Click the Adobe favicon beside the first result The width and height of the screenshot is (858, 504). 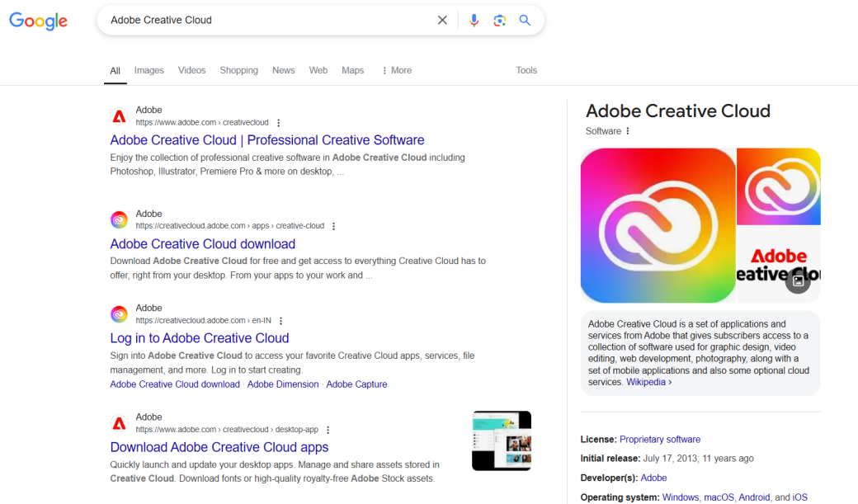tap(118, 115)
